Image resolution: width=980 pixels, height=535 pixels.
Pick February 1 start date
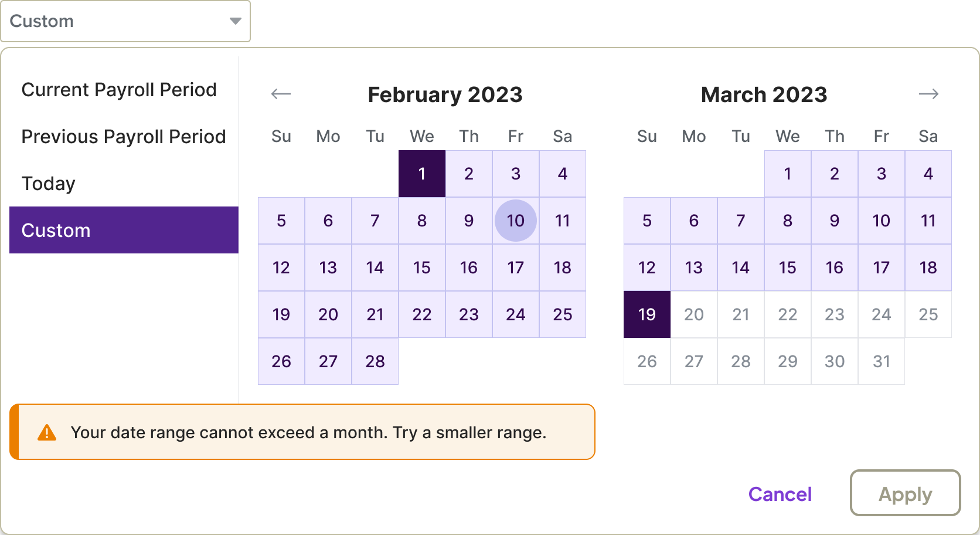click(422, 174)
